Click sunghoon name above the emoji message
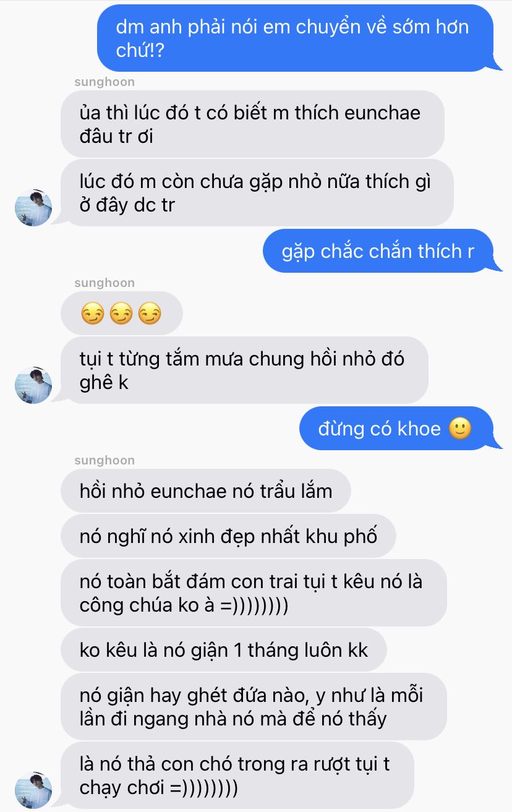Viewport: 512px width, 812px height. 105,283
